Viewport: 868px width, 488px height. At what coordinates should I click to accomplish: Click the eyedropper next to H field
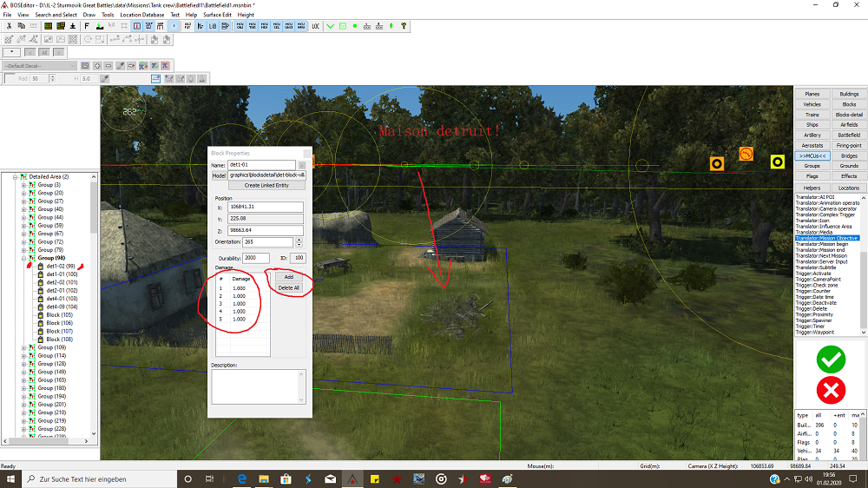(104, 79)
